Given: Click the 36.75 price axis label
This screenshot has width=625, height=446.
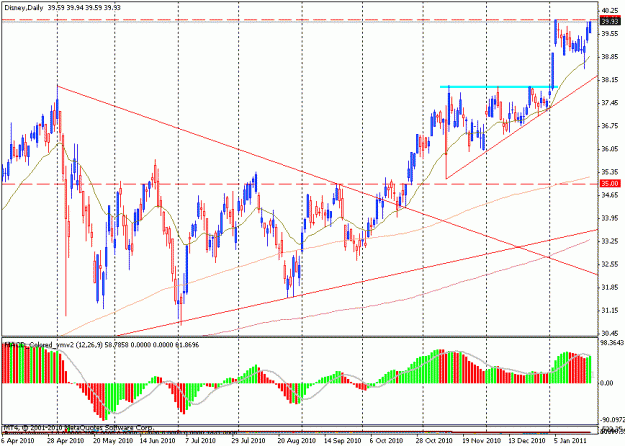Looking at the screenshot, I should coord(610,126).
